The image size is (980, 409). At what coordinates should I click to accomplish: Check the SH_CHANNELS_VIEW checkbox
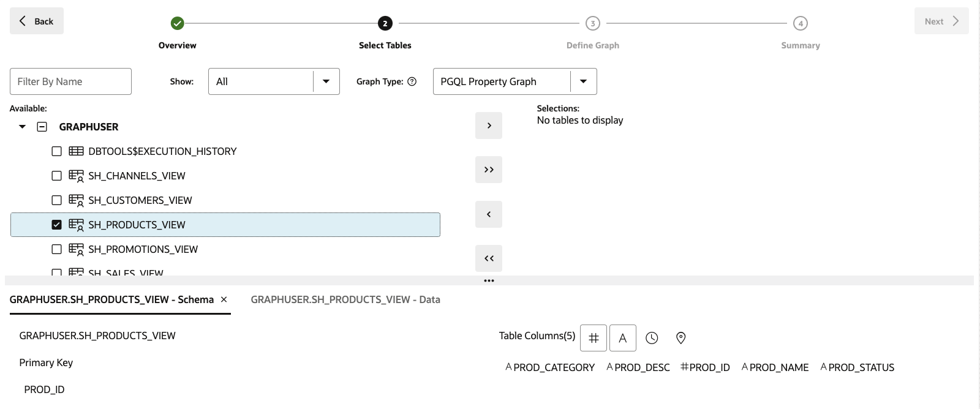point(57,176)
